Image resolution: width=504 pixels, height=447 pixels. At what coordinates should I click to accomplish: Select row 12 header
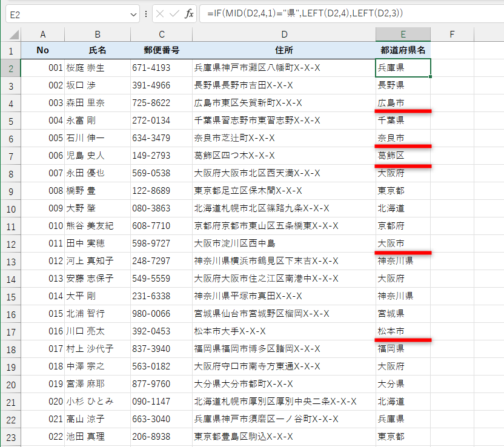[x=11, y=244]
